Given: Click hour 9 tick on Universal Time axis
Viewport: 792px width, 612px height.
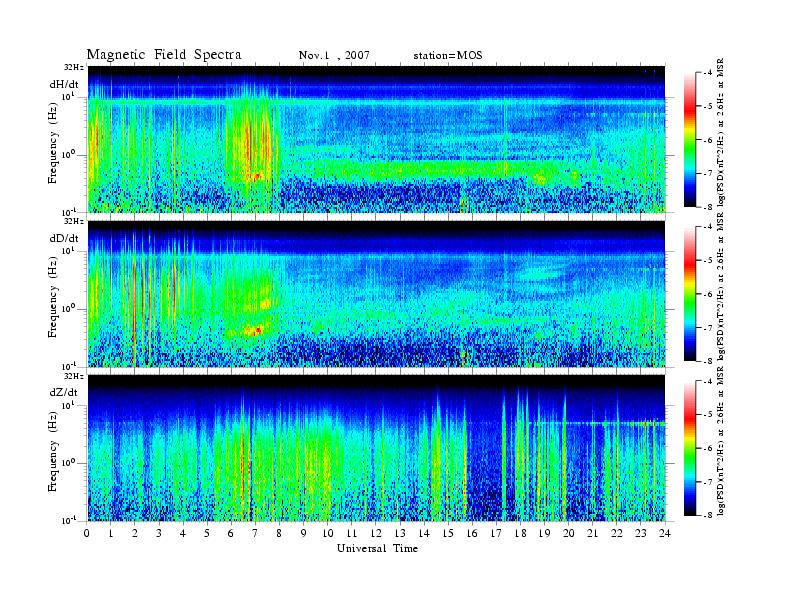Looking at the screenshot, I should [304, 534].
